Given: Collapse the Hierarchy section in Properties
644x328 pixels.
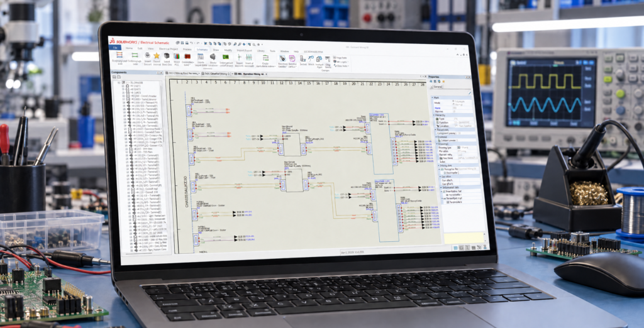Looking at the screenshot, I should click(434, 115).
